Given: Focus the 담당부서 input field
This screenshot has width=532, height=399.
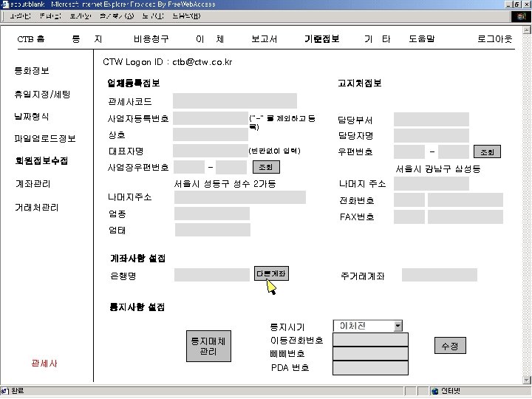Looking at the screenshot, I should click(x=432, y=120).
